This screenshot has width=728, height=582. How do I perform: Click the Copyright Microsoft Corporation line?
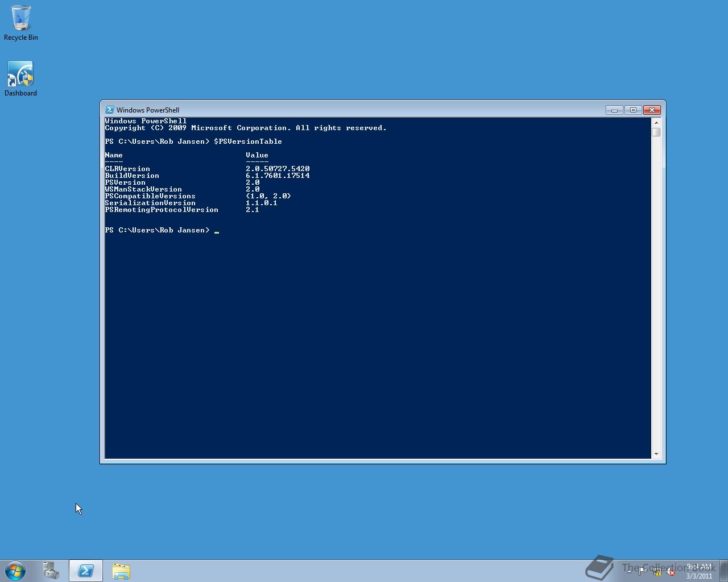pos(246,128)
